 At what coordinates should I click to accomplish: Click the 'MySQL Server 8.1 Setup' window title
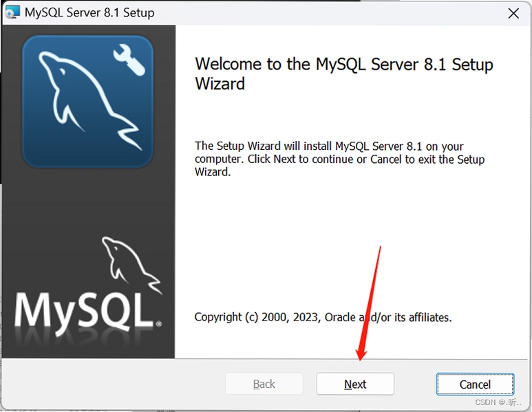click(89, 12)
